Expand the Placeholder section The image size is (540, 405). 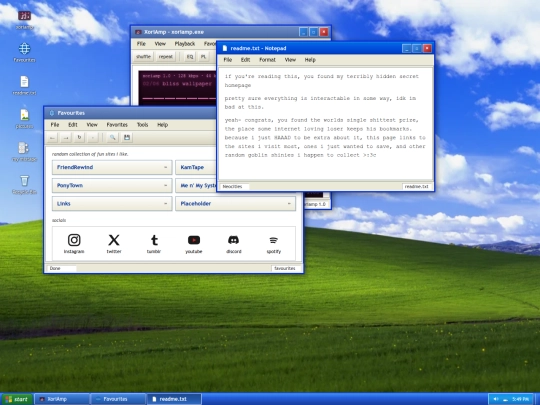tap(236, 204)
